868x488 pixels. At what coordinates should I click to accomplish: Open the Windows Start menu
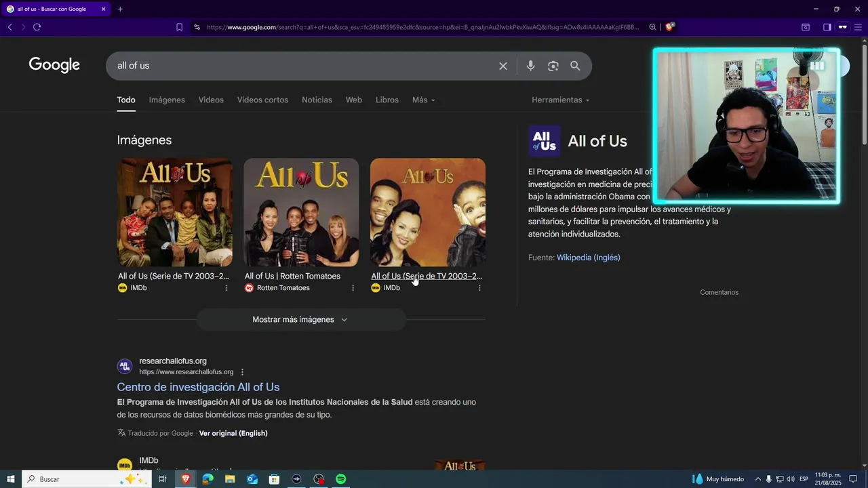tap(10, 479)
